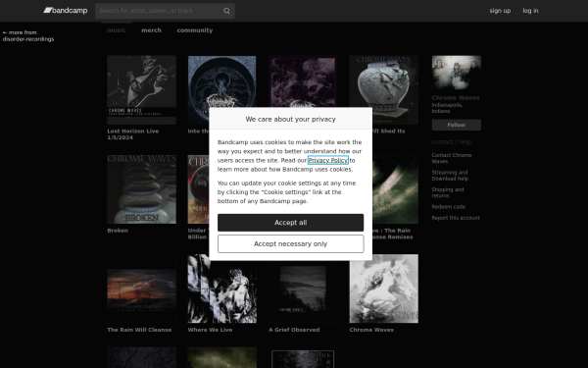Image resolution: width=588 pixels, height=368 pixels.
Task: Open the Into the... album cover with circular tree art
Action: [222, 81]
